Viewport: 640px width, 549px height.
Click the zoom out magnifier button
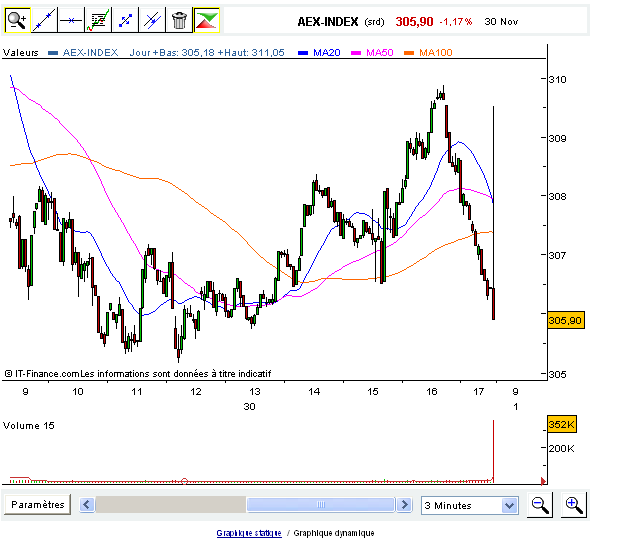[540, 505]
